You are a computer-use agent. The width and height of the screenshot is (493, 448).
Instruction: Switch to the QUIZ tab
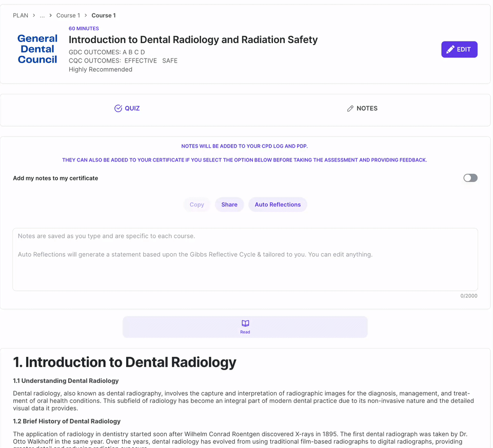tap(127, 108)
